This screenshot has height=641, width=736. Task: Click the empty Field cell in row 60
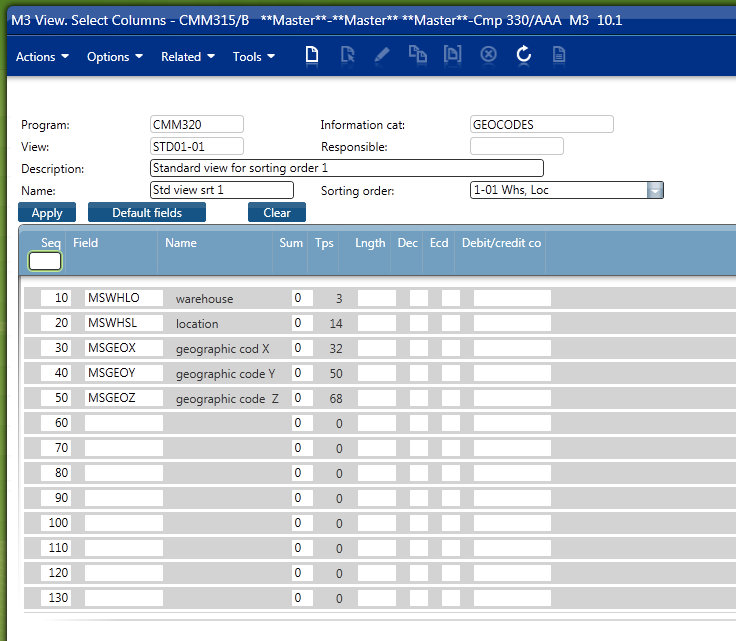click(123, 423)
